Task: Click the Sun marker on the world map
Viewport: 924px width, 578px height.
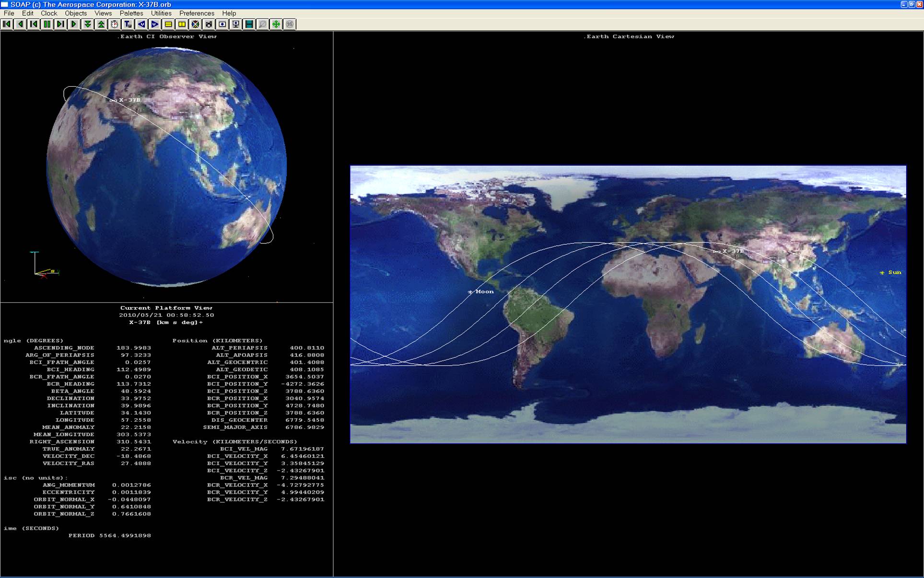Action: [882, 273]
